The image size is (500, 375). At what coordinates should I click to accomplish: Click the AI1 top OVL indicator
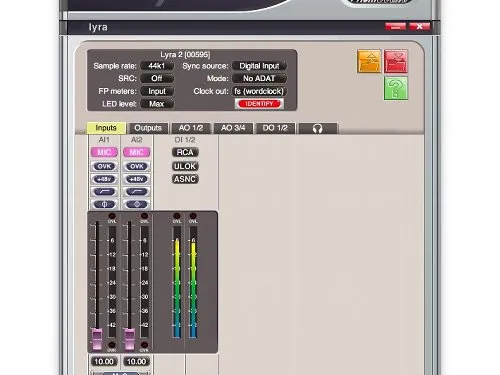click(112, 216)
